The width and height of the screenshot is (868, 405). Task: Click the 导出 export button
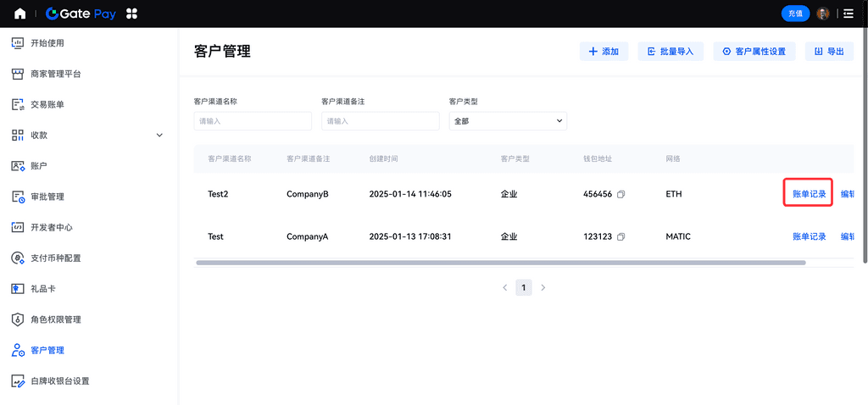[x=829, y=52]
